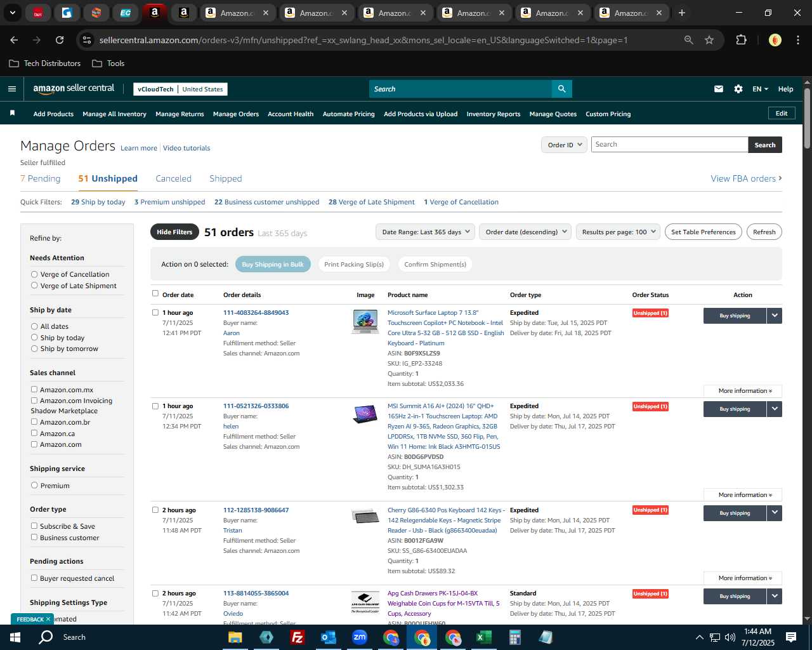812x650 pixels.
Task: Check the select-all orders checkbox in header
Action: pos(155,293)
